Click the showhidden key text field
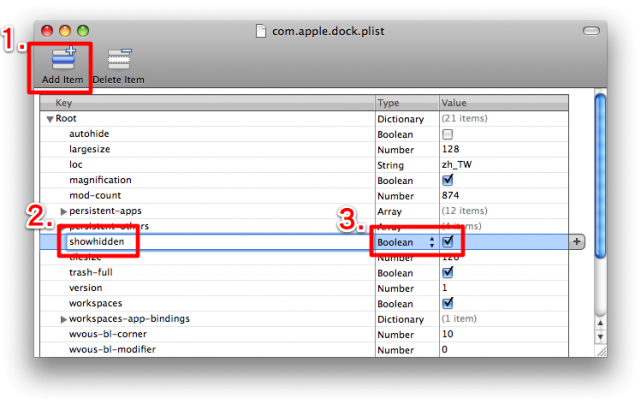 [218, 242]
